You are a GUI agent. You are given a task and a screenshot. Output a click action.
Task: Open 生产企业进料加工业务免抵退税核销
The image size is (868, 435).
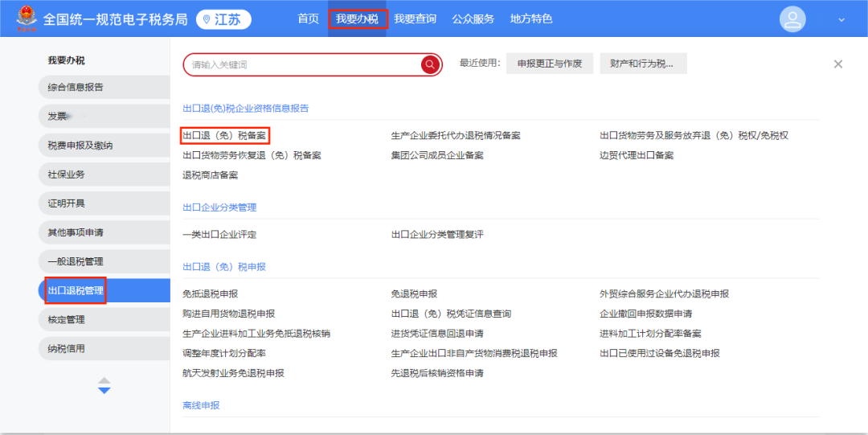point(257,334)
